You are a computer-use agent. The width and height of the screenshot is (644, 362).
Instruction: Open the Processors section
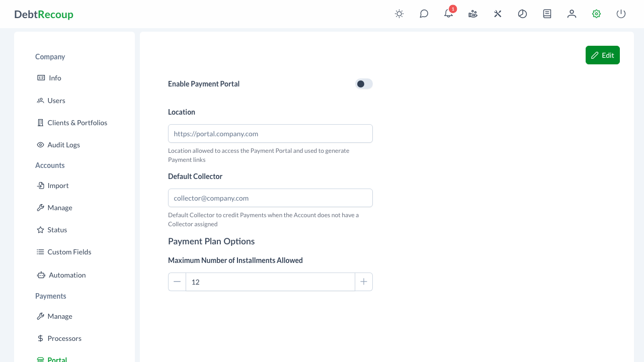(64, 338)
